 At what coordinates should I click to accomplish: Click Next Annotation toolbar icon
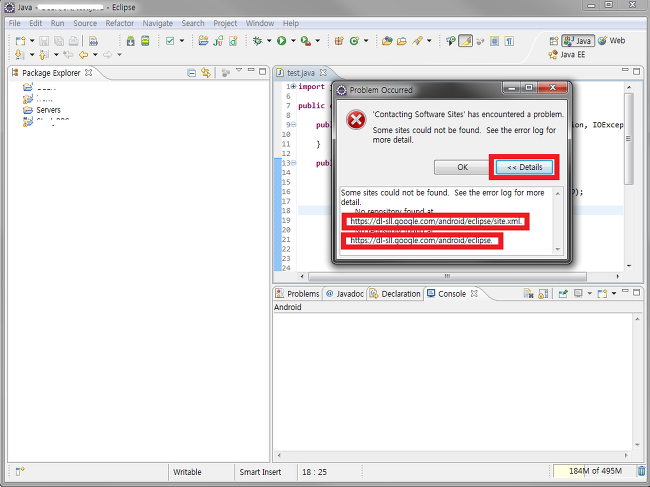pos(19,54)
